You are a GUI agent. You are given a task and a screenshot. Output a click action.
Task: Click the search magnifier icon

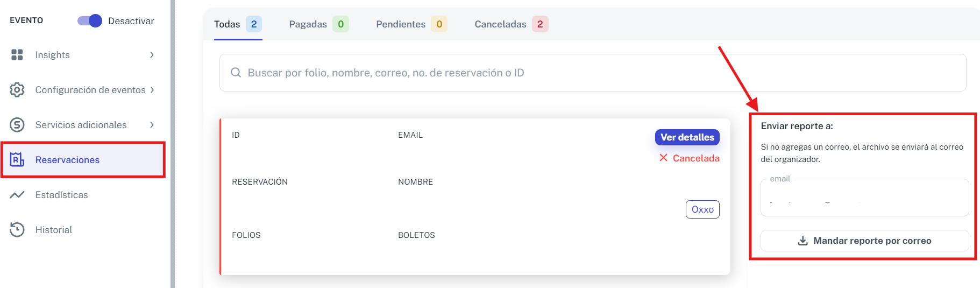pos(236,73)
